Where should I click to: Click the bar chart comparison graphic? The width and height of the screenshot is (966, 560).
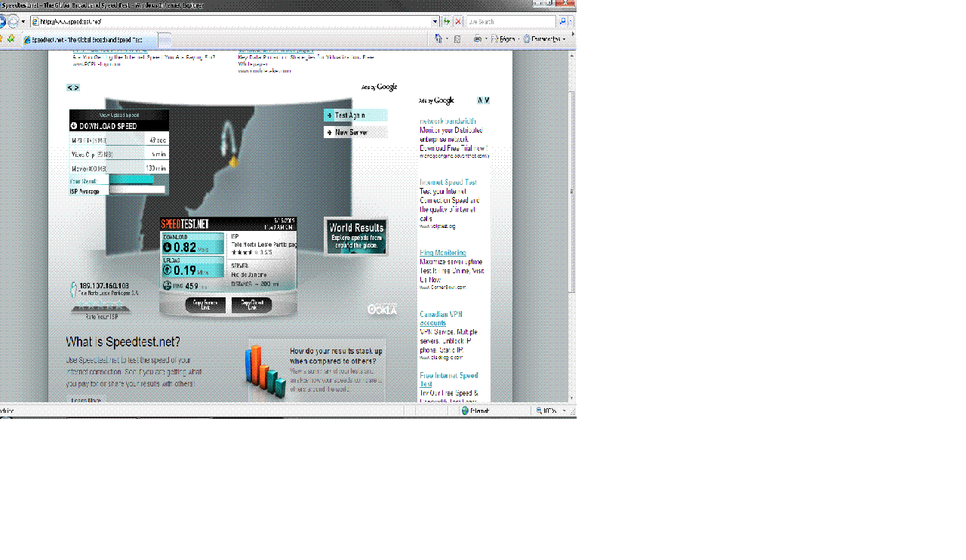point(266,371)
